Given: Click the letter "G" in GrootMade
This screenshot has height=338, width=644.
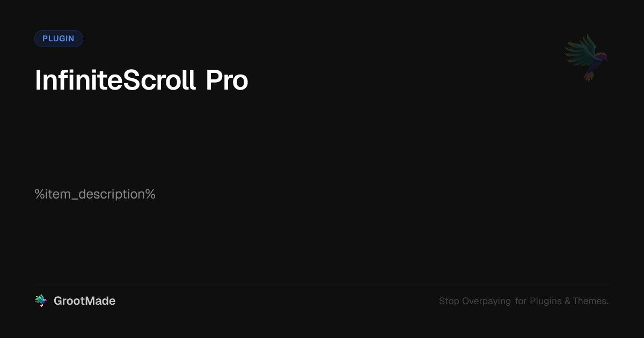Looking at the screenshot, I should [x=58, y=301].
